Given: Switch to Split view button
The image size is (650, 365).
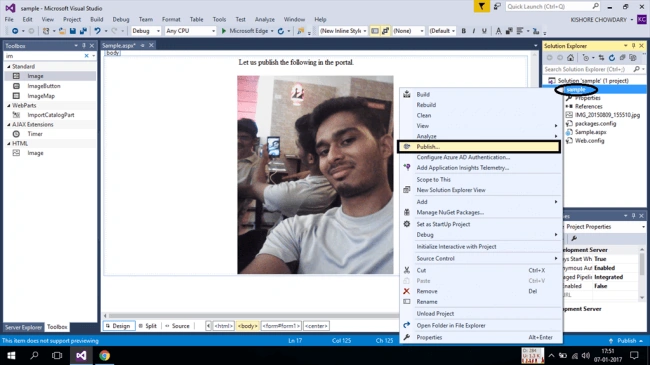Looking at the screenshot, I should pyautogui.click(x=148, y=326).
